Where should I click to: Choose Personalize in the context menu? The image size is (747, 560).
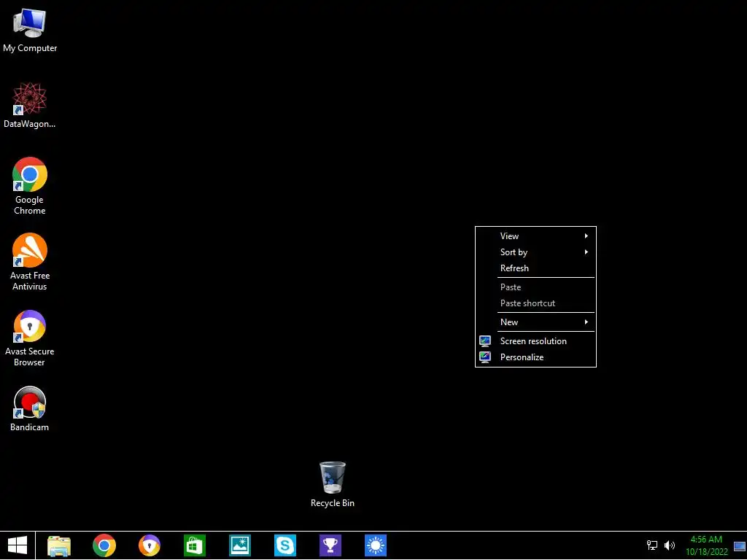[x=536, y=357]
